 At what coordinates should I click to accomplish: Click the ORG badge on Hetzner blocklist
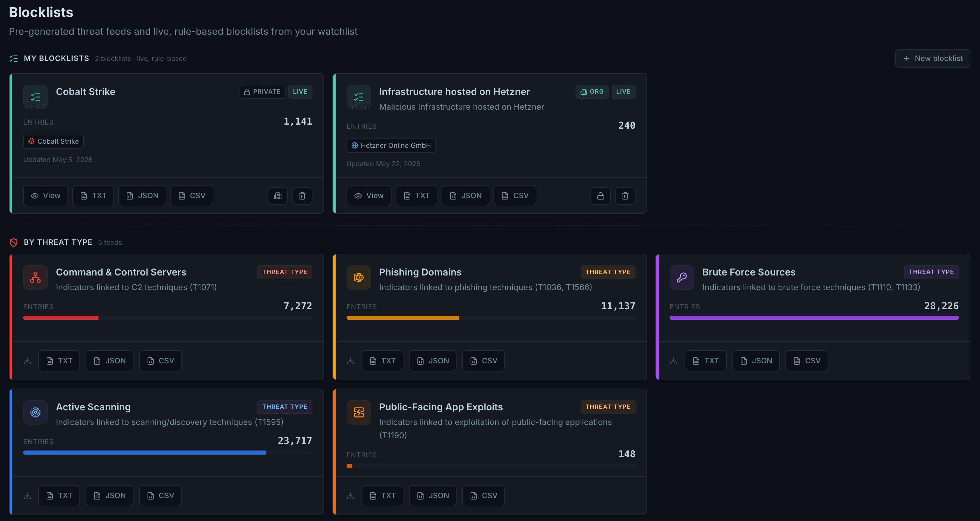point(592,92)
